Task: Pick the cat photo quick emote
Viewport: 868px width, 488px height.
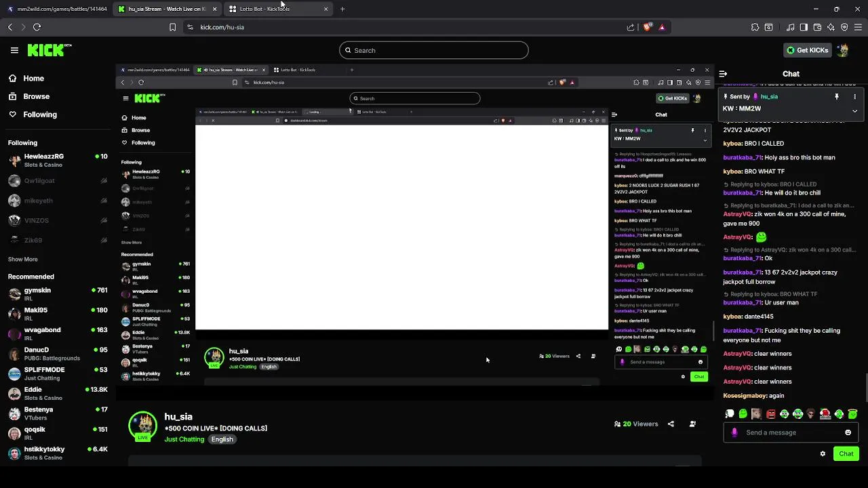Action: 757,413
